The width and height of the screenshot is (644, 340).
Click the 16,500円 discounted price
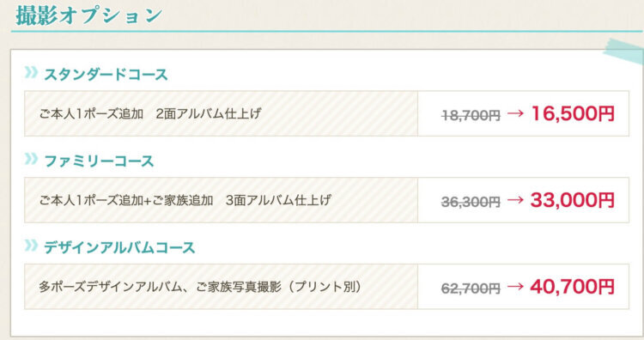click(x=573, y=113)
